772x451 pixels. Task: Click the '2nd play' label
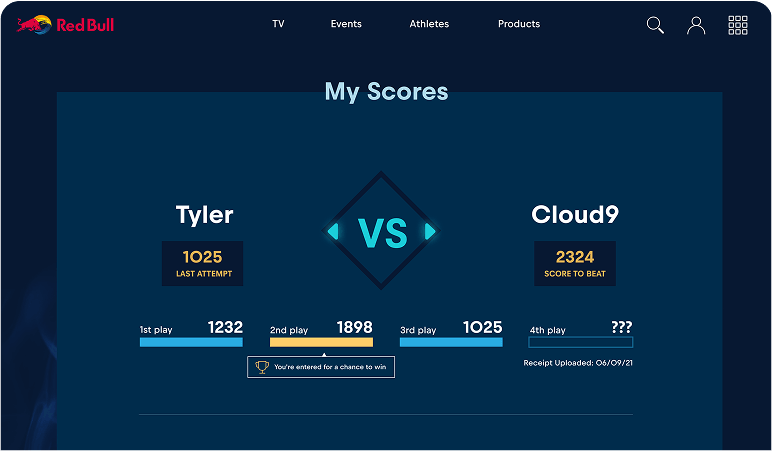coord(289,330)
